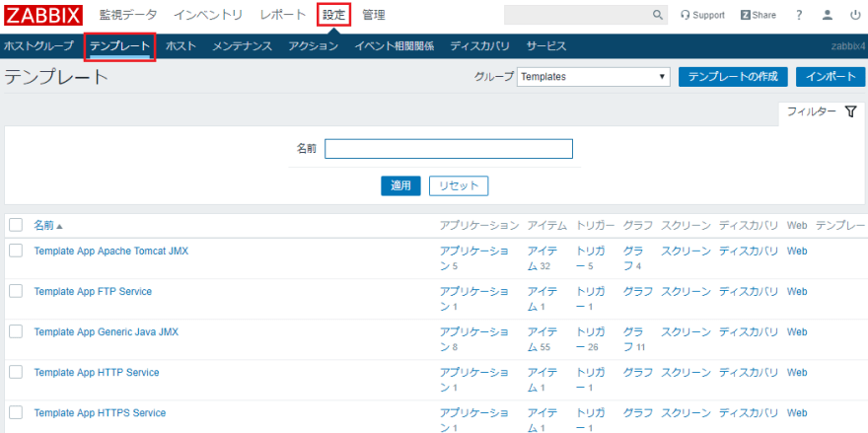The height and width of the screenshot is (433, 868).
Task: Switch to the ディスカバリ tab
Action: 480,46
